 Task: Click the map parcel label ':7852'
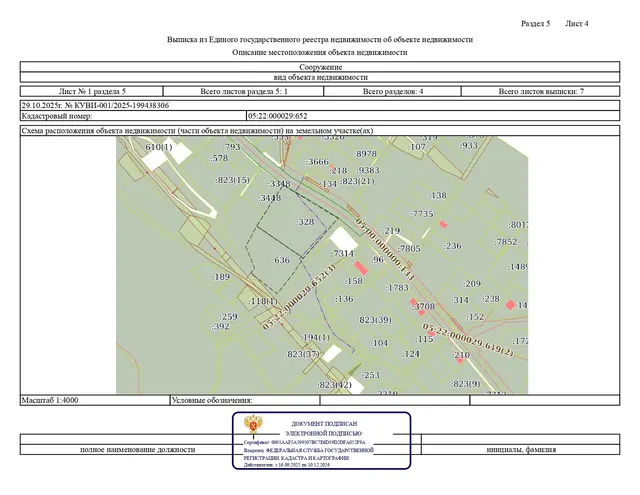(506, 242)
